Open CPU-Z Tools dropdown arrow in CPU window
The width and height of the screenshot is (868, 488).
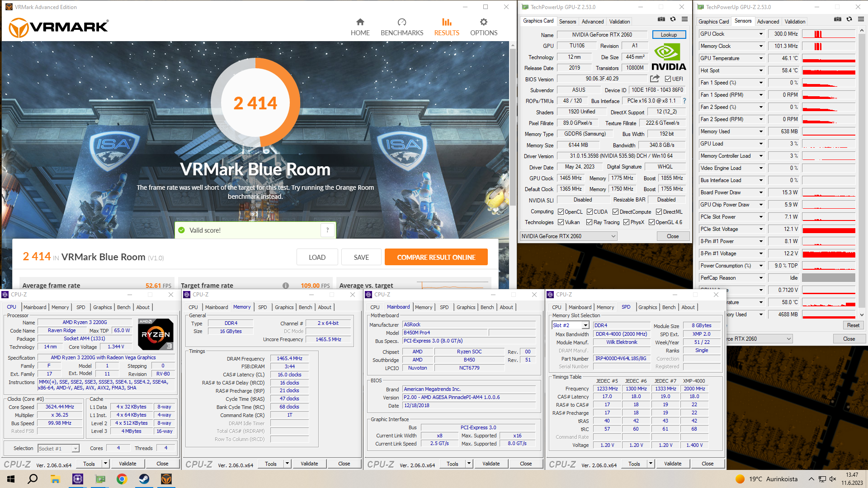(x=105, y=464)
